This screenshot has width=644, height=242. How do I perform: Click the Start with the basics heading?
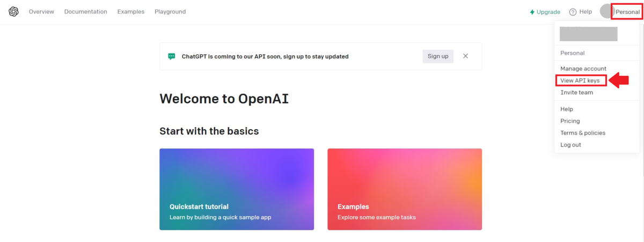coord(209,131)
